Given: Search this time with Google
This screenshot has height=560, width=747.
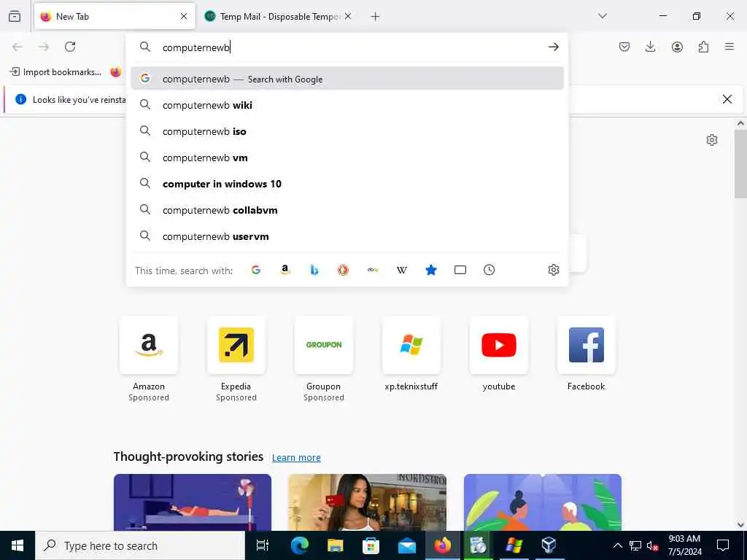Looking at the screenshot, I should click(x=256, y=270).
